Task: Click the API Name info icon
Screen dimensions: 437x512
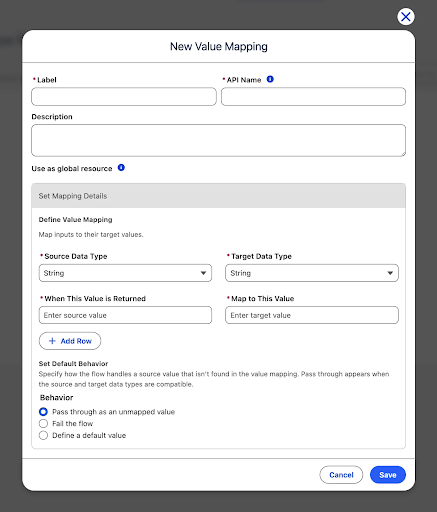Action: coord(270,79)
